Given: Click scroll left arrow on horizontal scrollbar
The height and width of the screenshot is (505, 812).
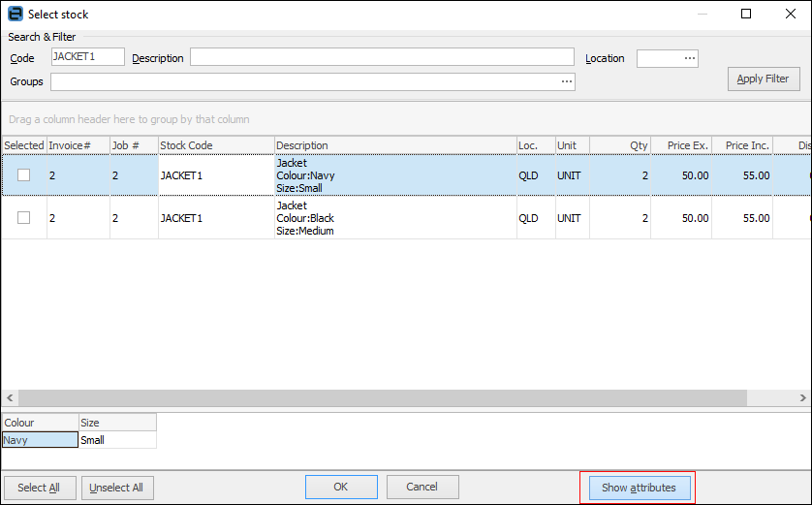Looking at the screenshot, I should [x=10, y=397].
